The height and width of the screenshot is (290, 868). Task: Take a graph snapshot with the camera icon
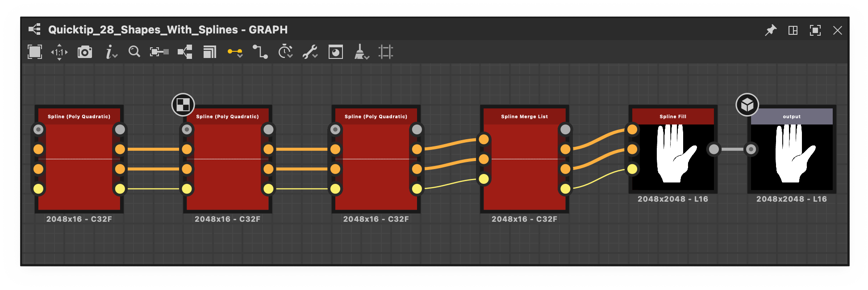pyautogui.click(x=85, y=52)
